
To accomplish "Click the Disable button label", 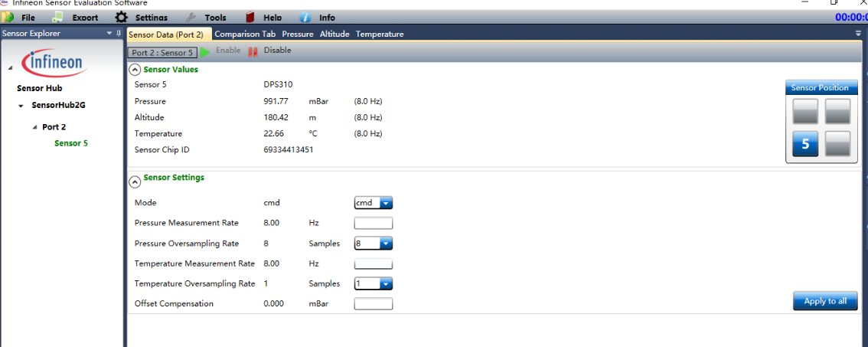I will click(277, 51).
